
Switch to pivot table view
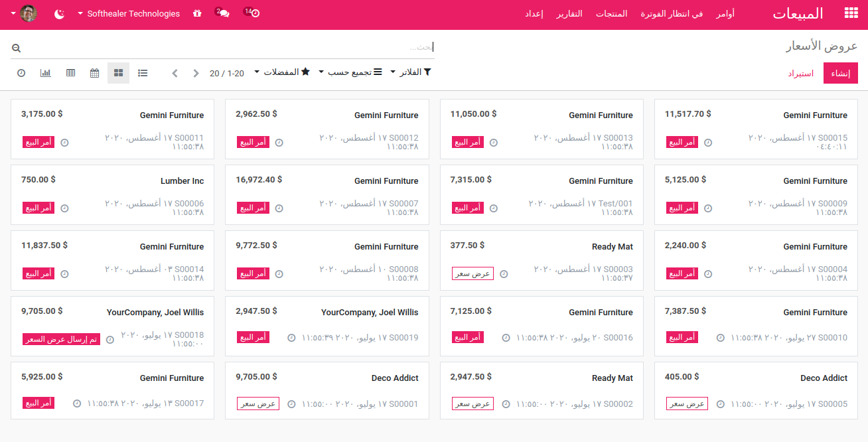pos(70,73)
